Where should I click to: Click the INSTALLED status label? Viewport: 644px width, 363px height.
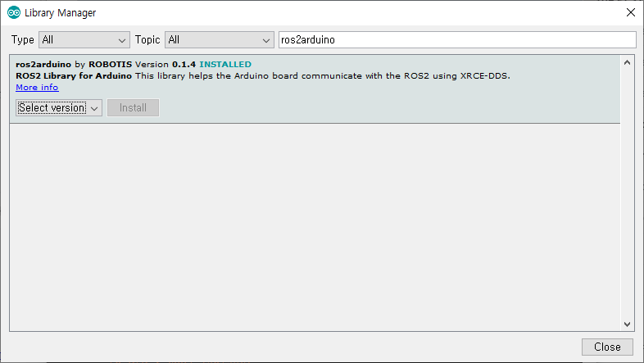click(x=225, y=65)
